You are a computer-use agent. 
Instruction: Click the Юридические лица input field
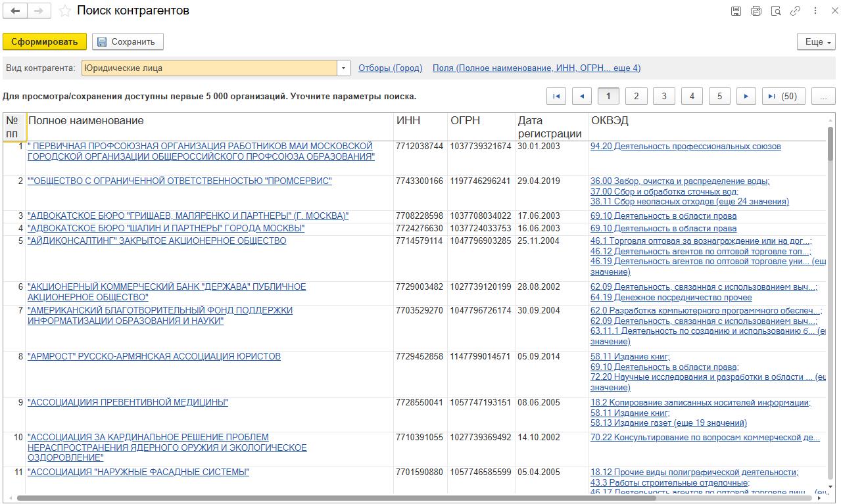[x=209, y=68]
